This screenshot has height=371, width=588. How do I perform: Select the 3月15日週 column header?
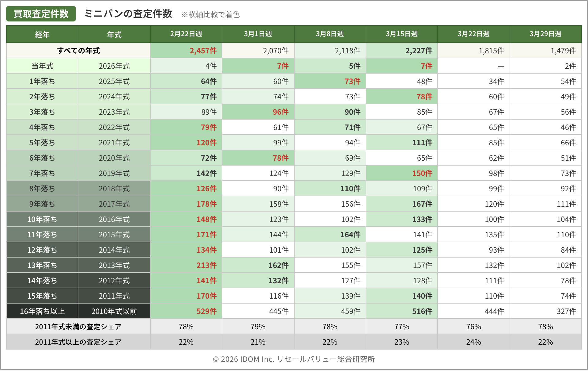401,34
